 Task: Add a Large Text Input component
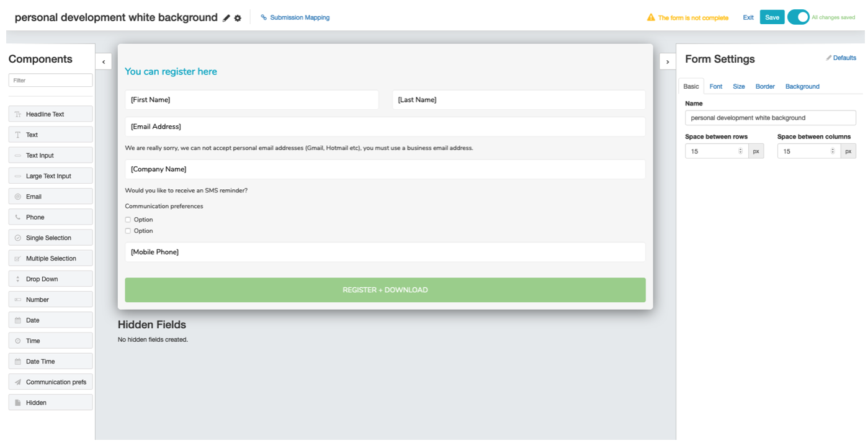click(x=51, y=176)
